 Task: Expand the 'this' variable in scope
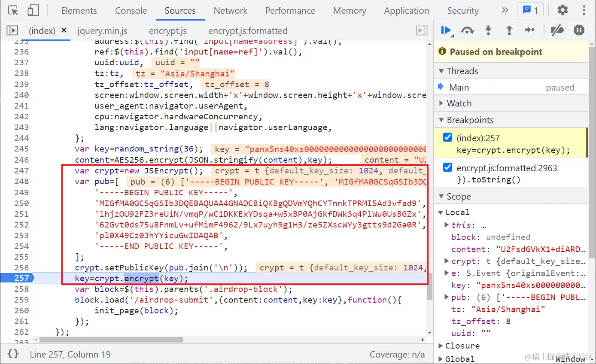(x=447, y=225)
